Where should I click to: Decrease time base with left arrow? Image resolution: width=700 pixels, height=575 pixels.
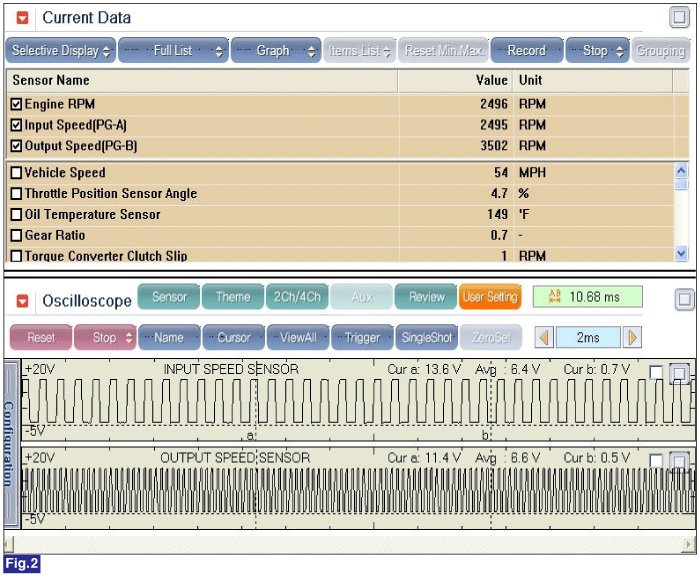[544, 338]
